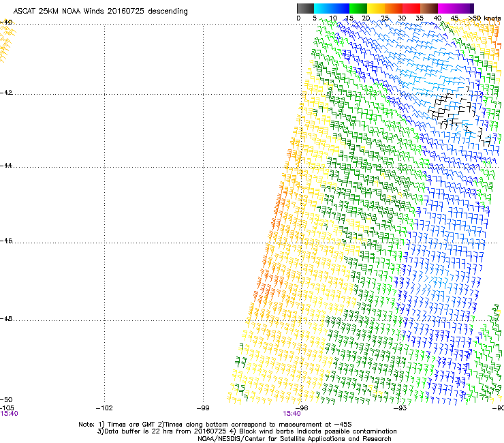This screenshot has height=443, width=504.
Task: Click the title "ASCAT 25KM NOAA Winds 20160725 descending"
Action: tap(100, 12)
